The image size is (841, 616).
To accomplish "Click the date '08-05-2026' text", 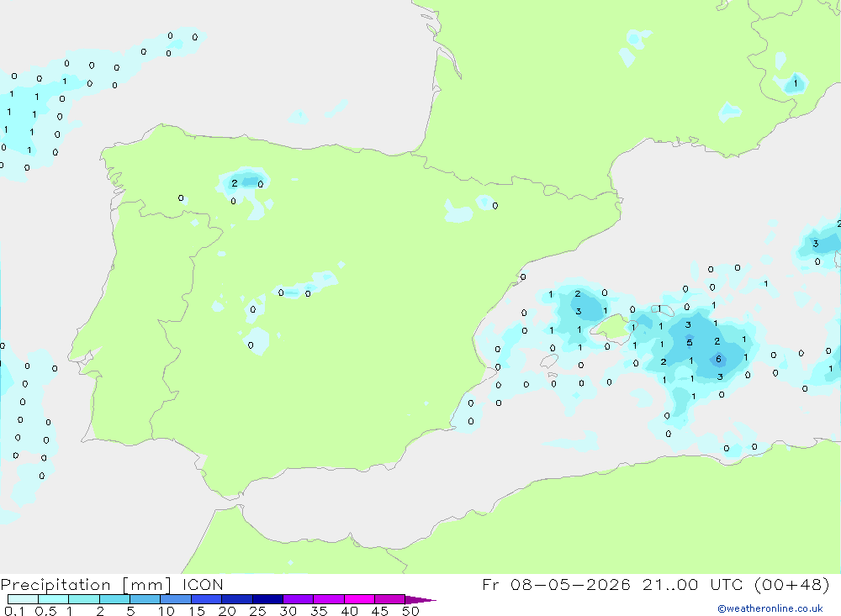I will [570, 584].
